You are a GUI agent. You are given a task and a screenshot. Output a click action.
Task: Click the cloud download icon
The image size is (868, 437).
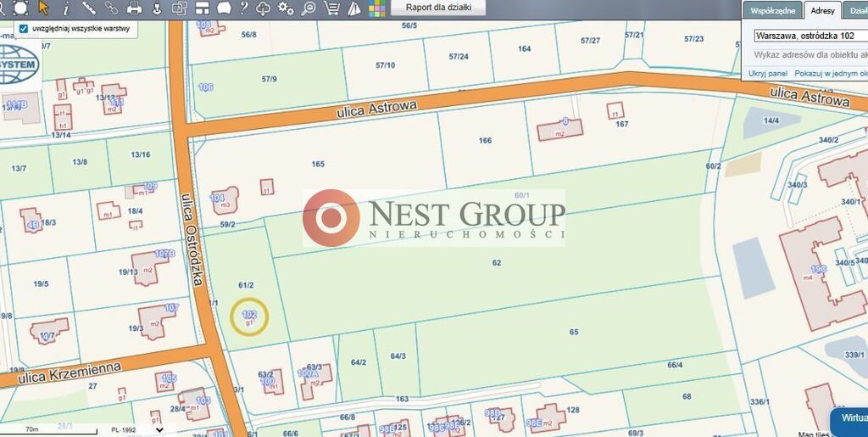[x=264, y=8]
